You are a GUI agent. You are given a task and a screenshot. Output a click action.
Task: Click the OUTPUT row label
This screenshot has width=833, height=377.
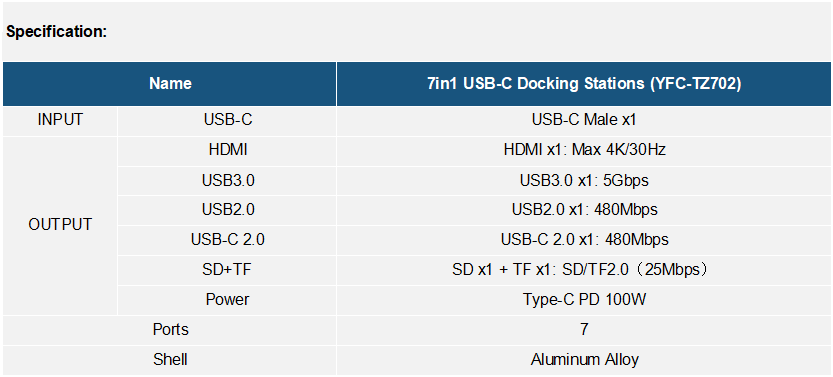60,225
